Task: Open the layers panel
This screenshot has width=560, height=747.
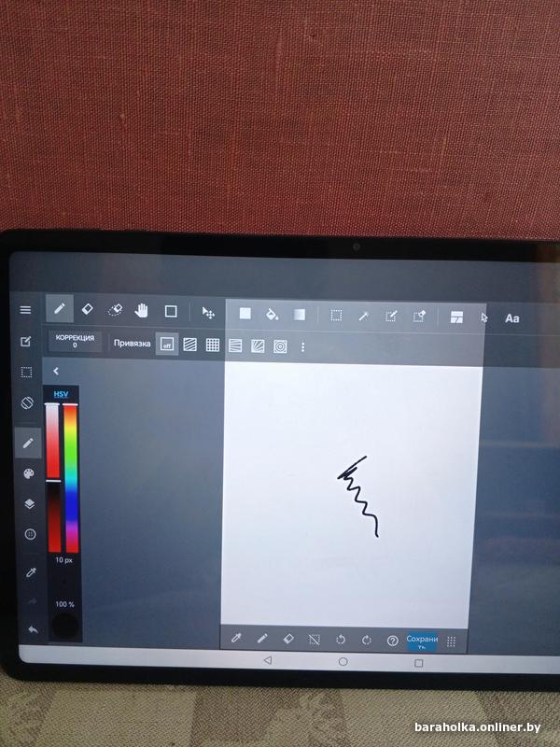Action: point(29,504)
